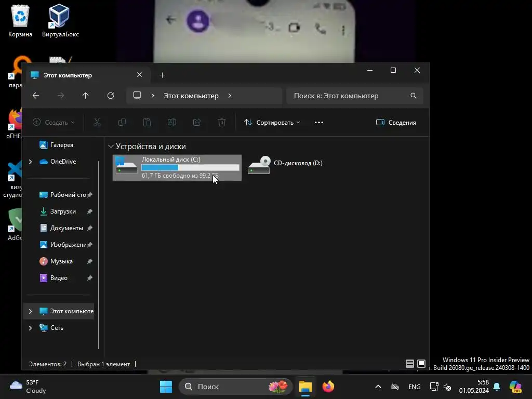Click the OneDrive tray cloud icon
This screenshot has height=399, width=532.
[395, 387]
